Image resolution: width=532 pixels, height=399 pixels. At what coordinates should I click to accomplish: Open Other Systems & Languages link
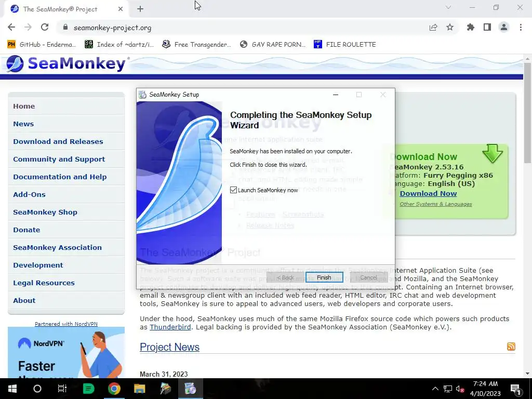point(436,204)
